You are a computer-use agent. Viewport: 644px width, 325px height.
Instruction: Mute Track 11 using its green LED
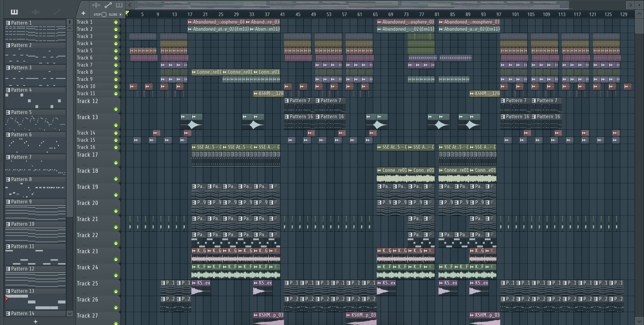pos(116,94)
